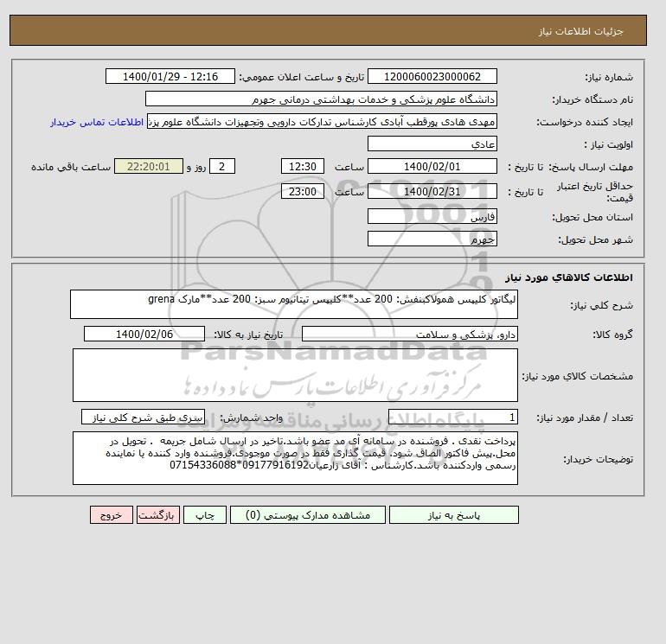Click the 'اولویت نیاز :' label

pos(609,144)
